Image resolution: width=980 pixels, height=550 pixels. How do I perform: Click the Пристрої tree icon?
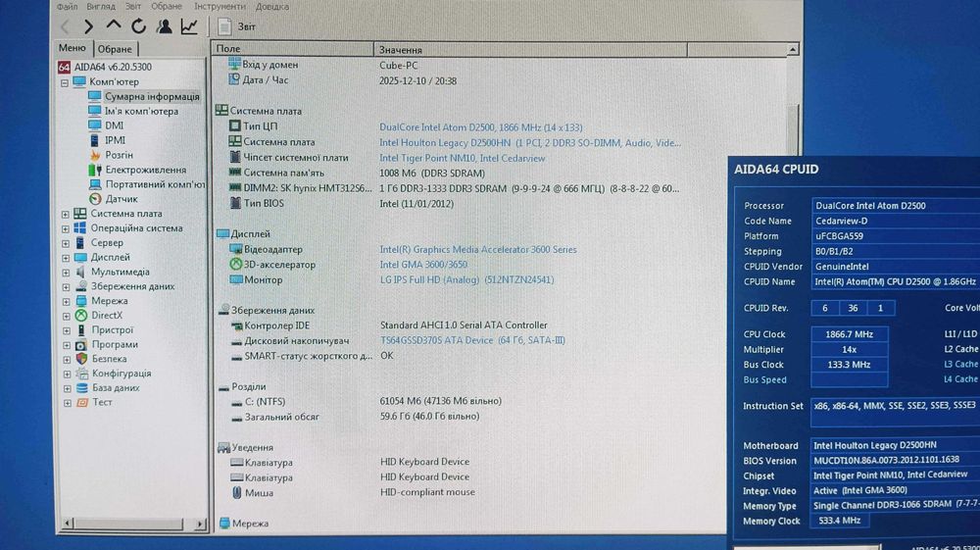[x=81, y=330]
